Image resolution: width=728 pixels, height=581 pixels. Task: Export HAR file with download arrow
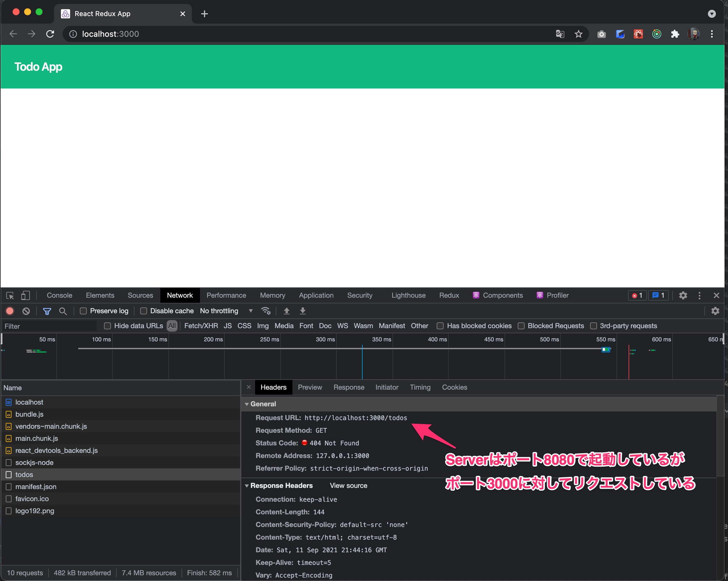(x=303, y=311)
